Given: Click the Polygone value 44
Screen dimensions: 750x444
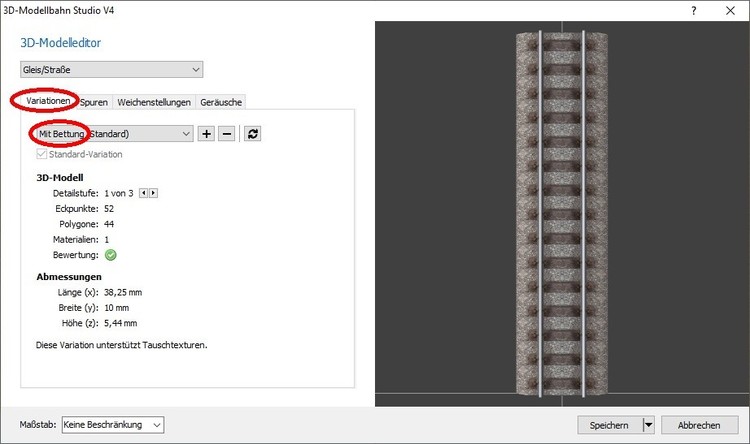Looking at the screenshot, I should point(109,224).
